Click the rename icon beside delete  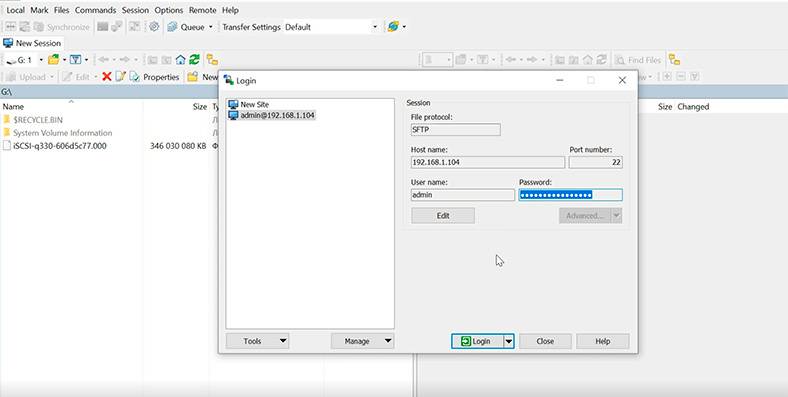pyautogui.click(x=121, y=77)
